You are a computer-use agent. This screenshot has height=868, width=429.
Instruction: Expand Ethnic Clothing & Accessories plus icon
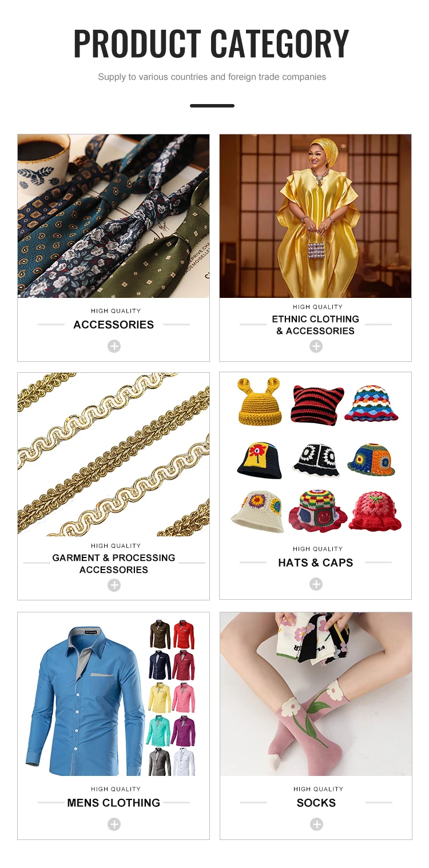(x=316, y=346)
